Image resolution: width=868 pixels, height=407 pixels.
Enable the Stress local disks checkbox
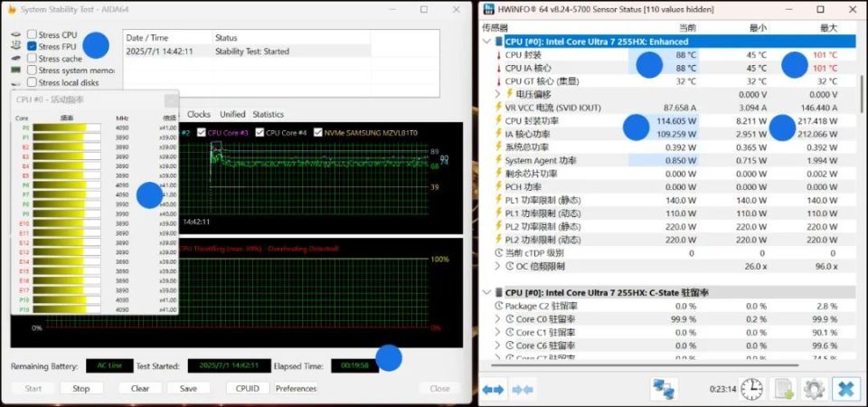tap(33, 82)
